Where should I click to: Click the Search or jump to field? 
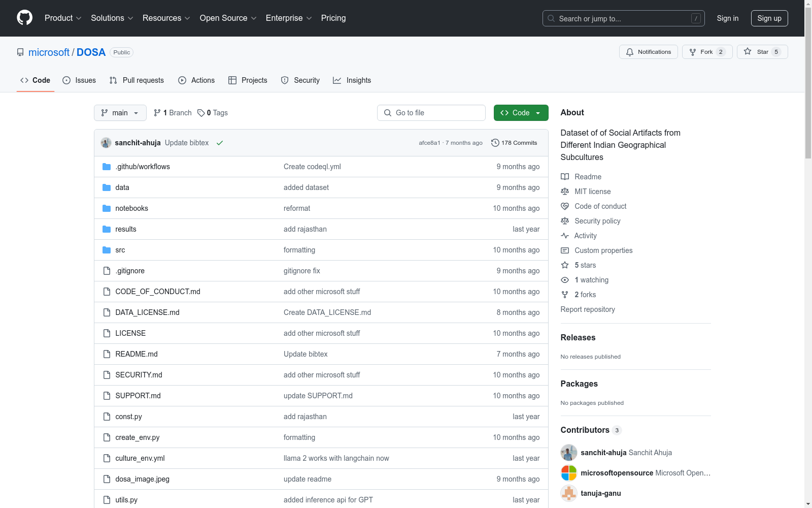tap(624, 18)
